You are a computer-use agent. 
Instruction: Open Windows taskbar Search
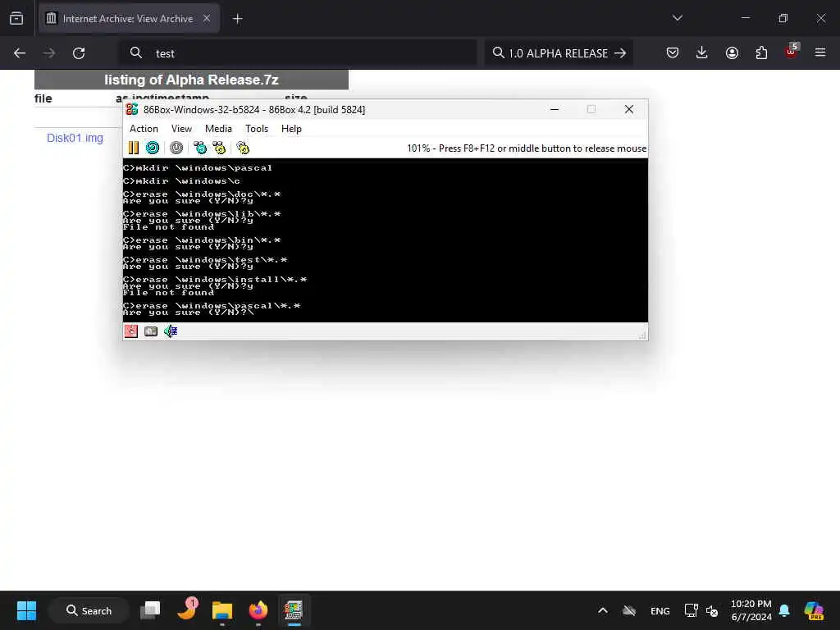click(x=89, y=610)
